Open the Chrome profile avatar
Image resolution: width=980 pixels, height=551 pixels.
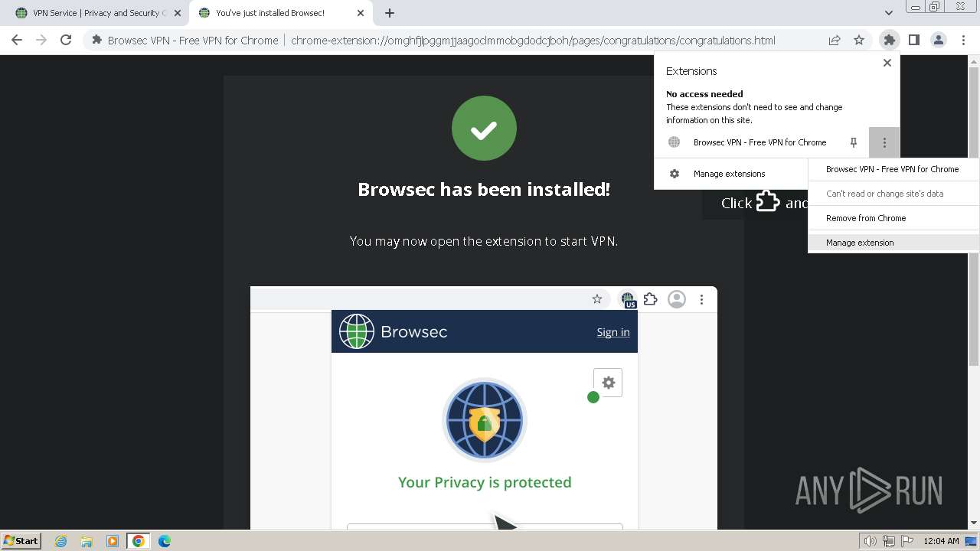tap(938, 40)
